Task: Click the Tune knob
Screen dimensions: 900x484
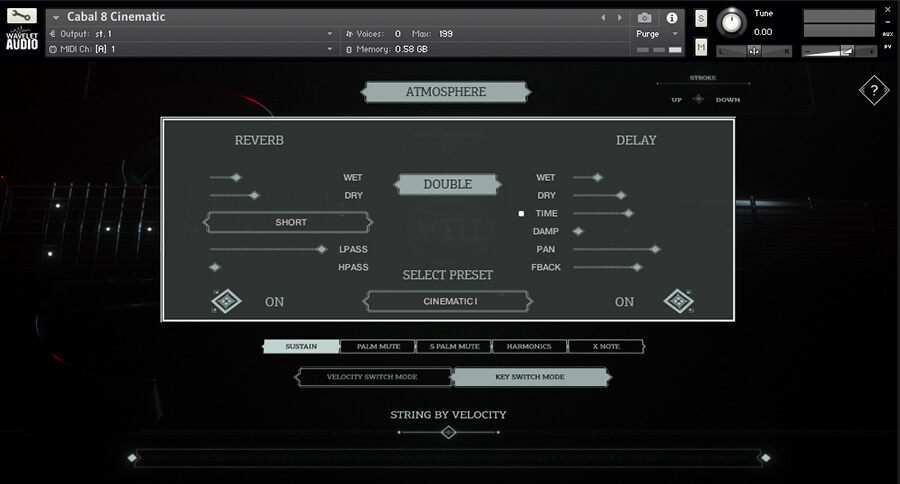Action: tap(731, 23)
